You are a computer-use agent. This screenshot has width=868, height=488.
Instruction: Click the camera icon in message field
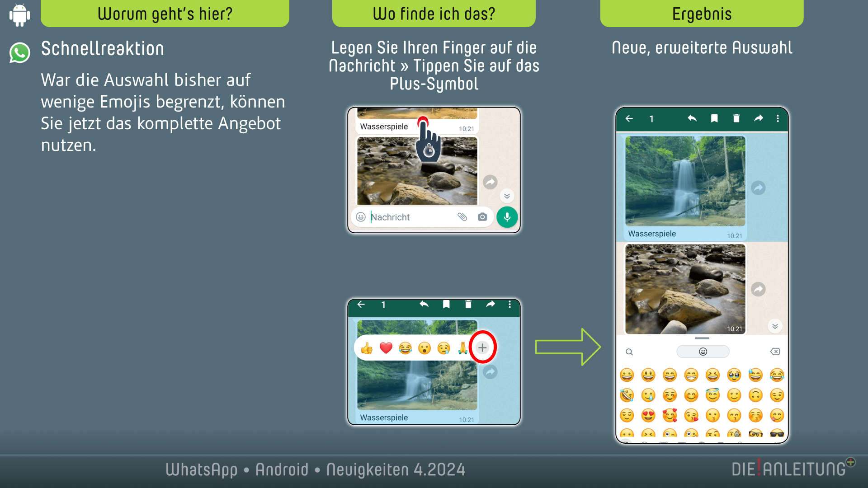(482, 217)
